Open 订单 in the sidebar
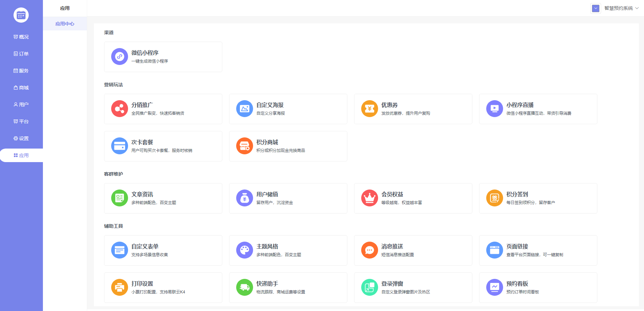This screenshot has height=311, width=644. (x=21, y=54)
